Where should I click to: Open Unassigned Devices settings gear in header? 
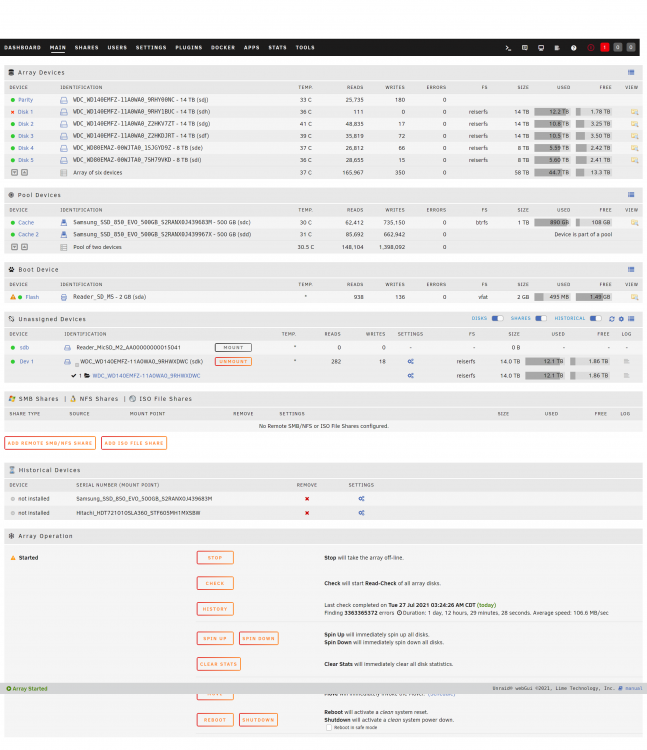coord(621,319)
